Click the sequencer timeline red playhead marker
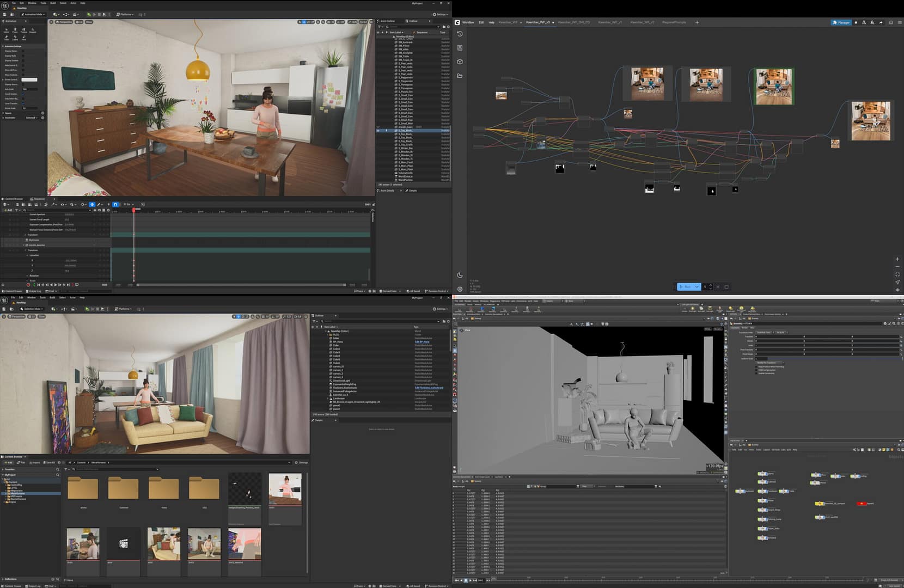904x588 pixels. pos(134,210)
